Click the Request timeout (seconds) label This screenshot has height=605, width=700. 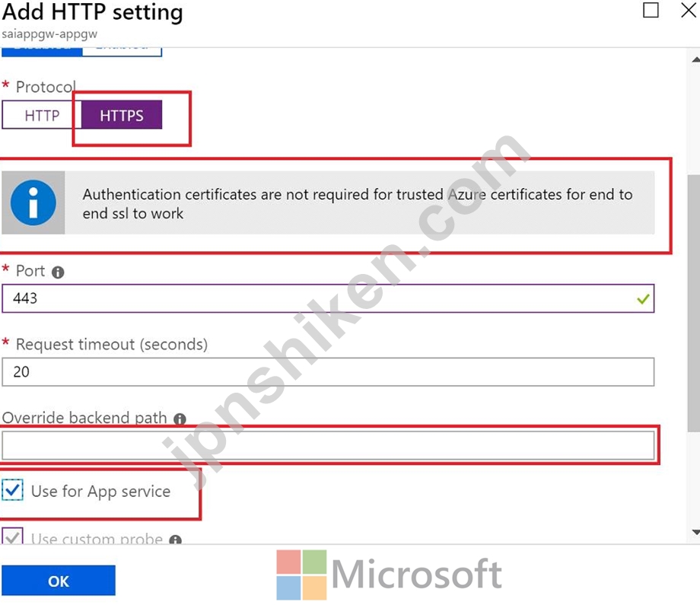coord(112,344)
